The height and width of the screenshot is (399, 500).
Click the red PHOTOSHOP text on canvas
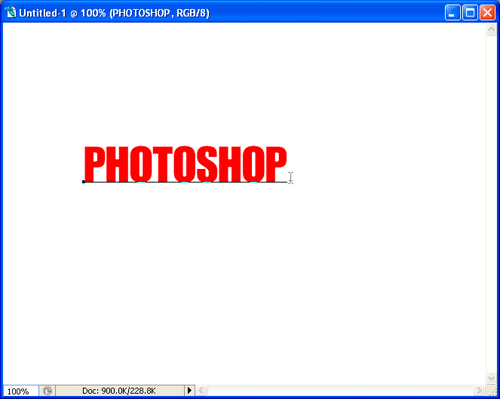coord(185,164)
